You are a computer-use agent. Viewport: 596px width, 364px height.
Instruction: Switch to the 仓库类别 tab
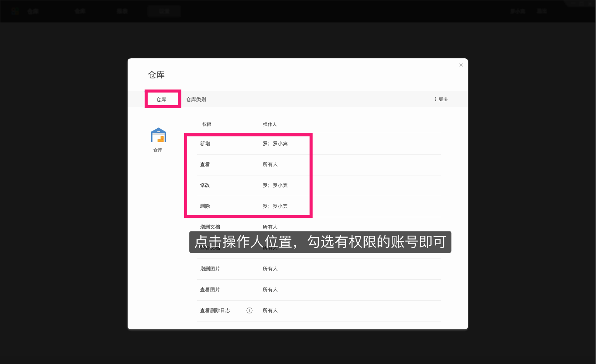point(195,99)
